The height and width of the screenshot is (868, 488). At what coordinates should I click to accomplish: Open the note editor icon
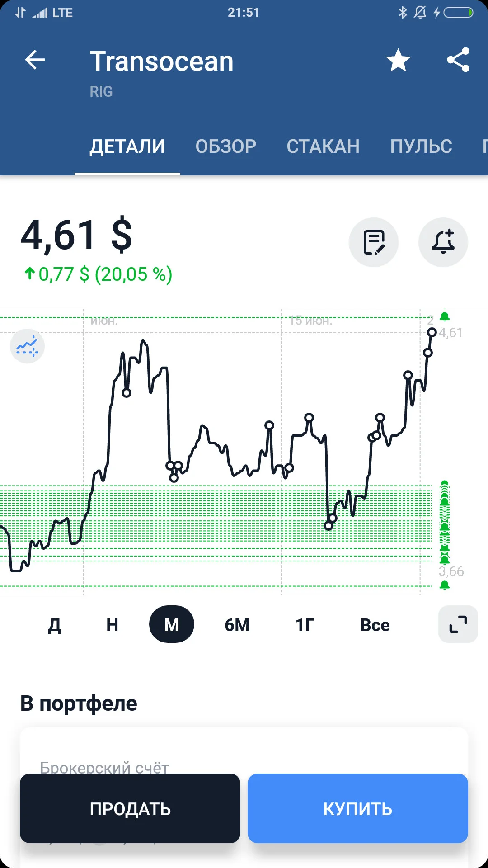(374, 242)
